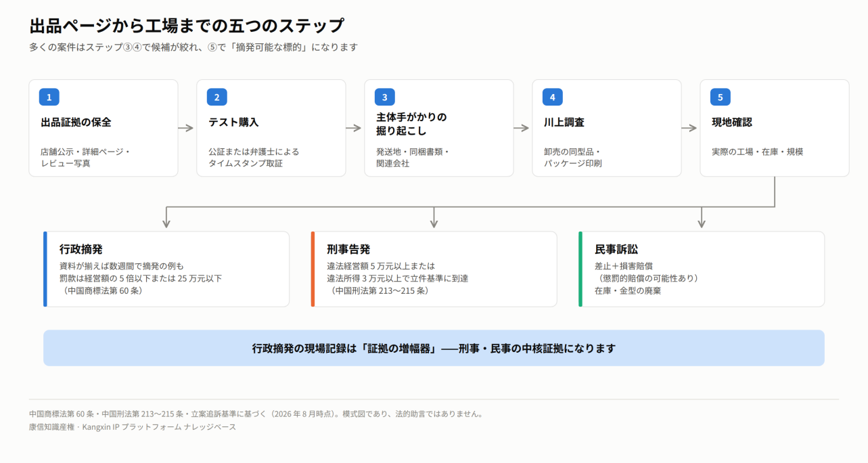Click the "川上調査" step heading
This screenshot has width=868, height=463.
[x=564, y=123]
